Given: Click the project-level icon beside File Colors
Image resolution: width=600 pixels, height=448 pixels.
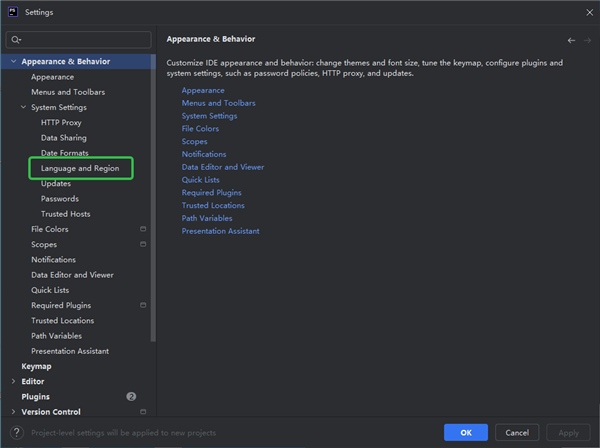Looking at the screenshot, I should tap(143, 229).
